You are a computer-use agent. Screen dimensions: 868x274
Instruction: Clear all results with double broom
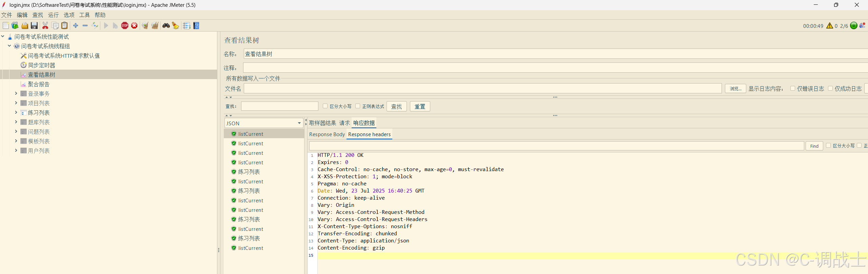click(x=155, y=25)
